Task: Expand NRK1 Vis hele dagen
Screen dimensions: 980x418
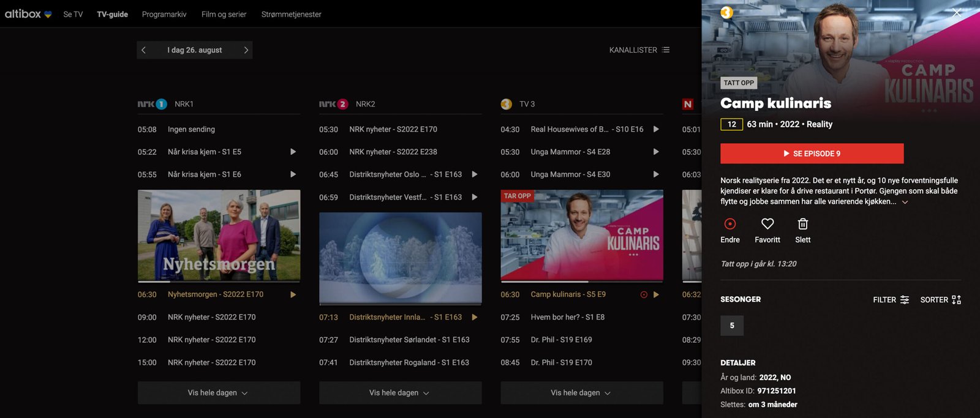Action: pos(219,393)
